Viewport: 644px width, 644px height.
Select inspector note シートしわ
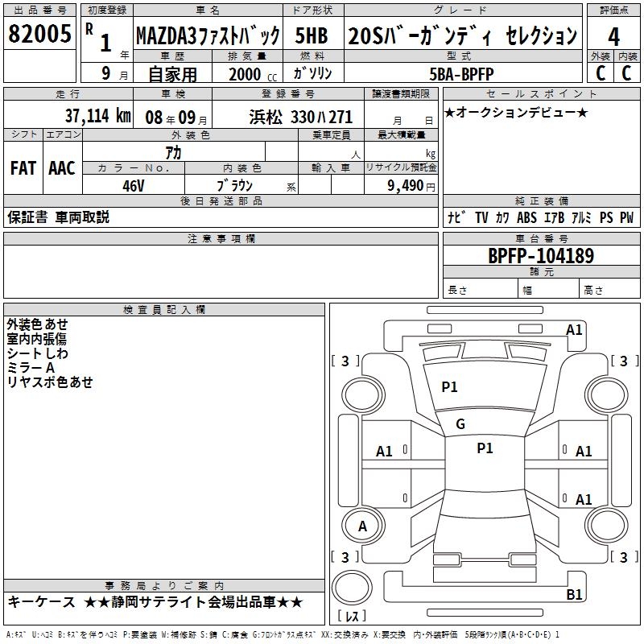click(37, 353)
